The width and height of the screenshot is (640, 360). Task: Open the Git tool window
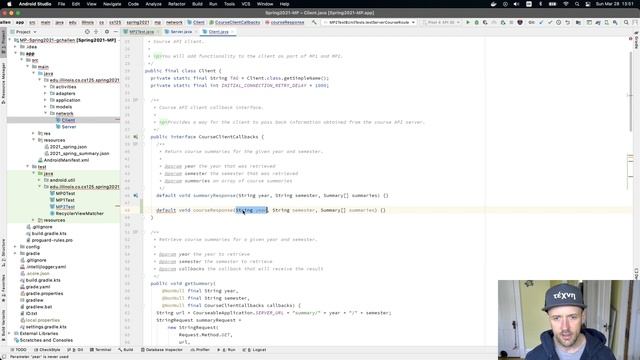point(75,350)
